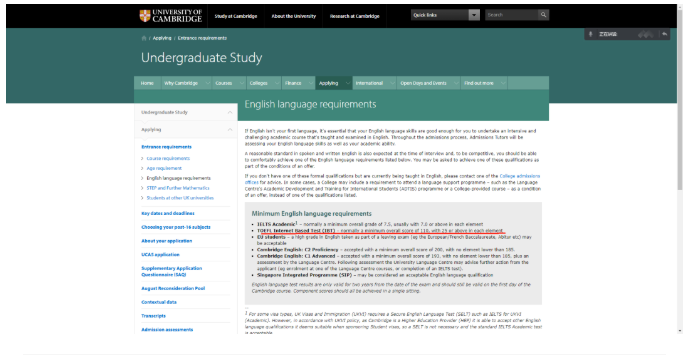The height and width of the screenshot is (363, 692).
Task: Click the Undergraduate Study page heading
Action: 202,58
